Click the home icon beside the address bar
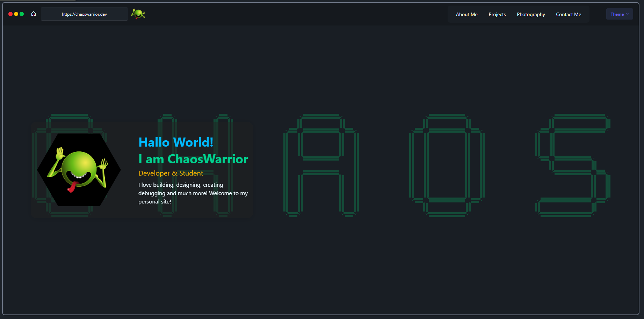644x319 pixels. (x=34, y=14)
